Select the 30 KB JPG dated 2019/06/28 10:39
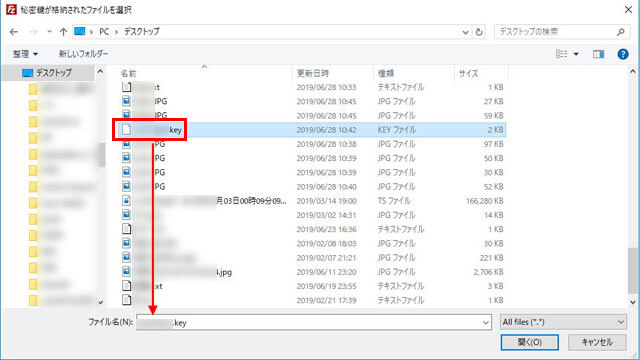 [x=312, y=172]
